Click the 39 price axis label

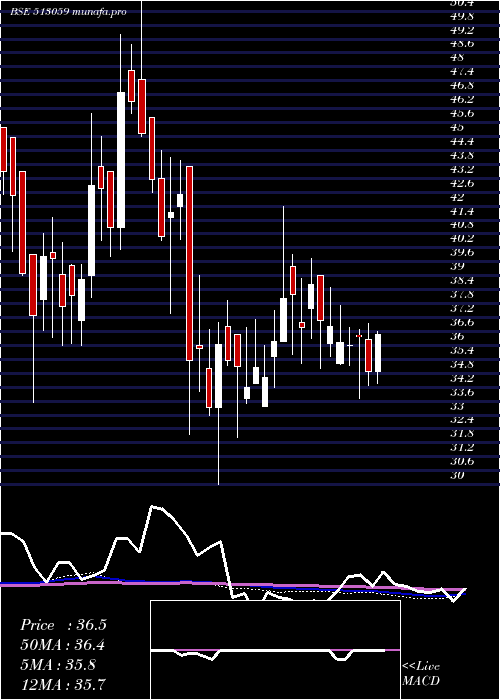[x=458, y=267]
